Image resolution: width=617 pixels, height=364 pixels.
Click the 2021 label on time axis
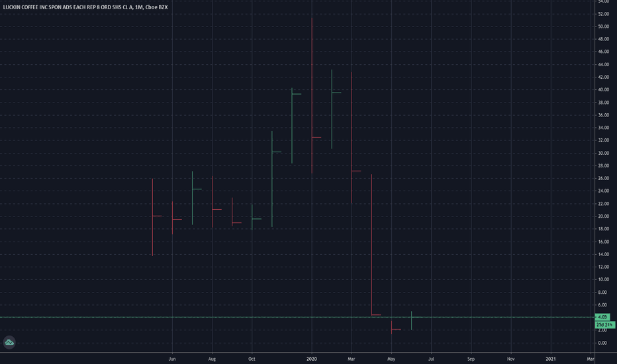[551, 359]
